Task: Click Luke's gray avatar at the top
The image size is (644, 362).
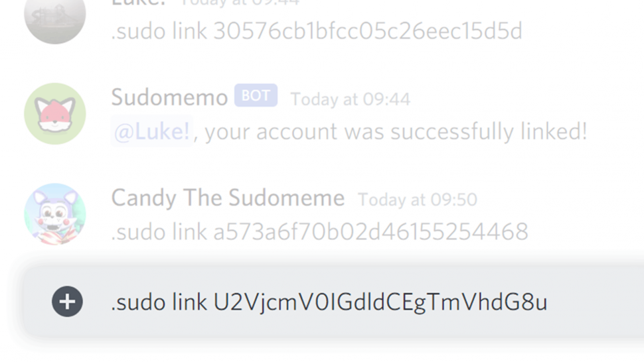Action: click(x=55, y=17)
